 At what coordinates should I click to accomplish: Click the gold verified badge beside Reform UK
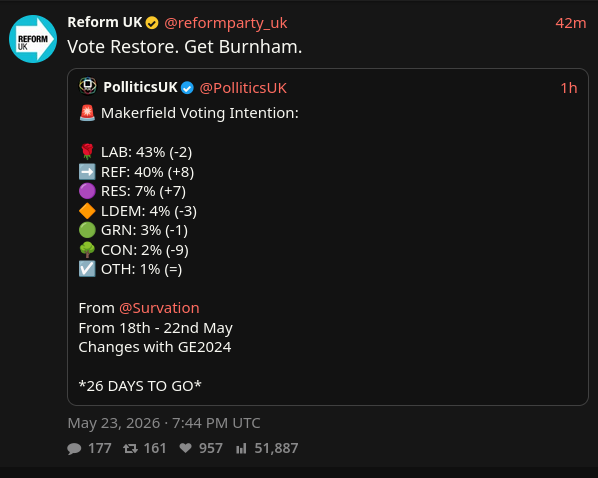tap(152, 23)
